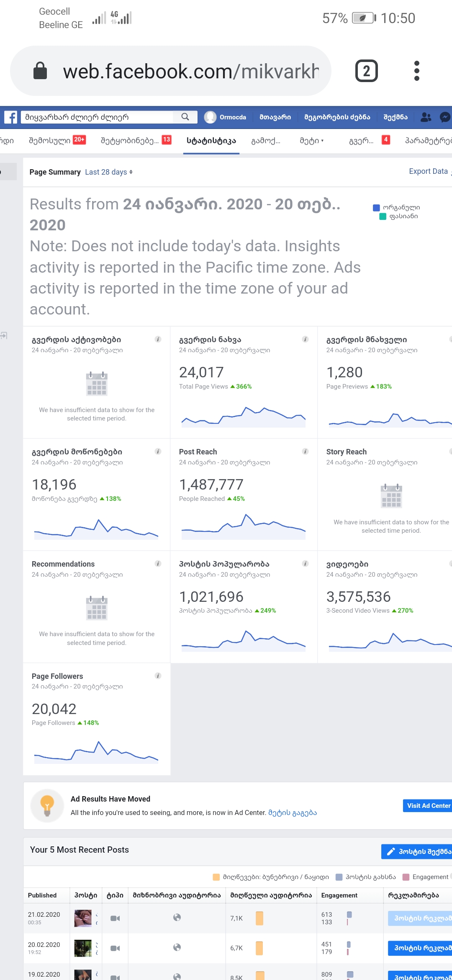Click მთავარი in Facebook top bar
Screen dimensions: 452x980
[x=275, y=117]
